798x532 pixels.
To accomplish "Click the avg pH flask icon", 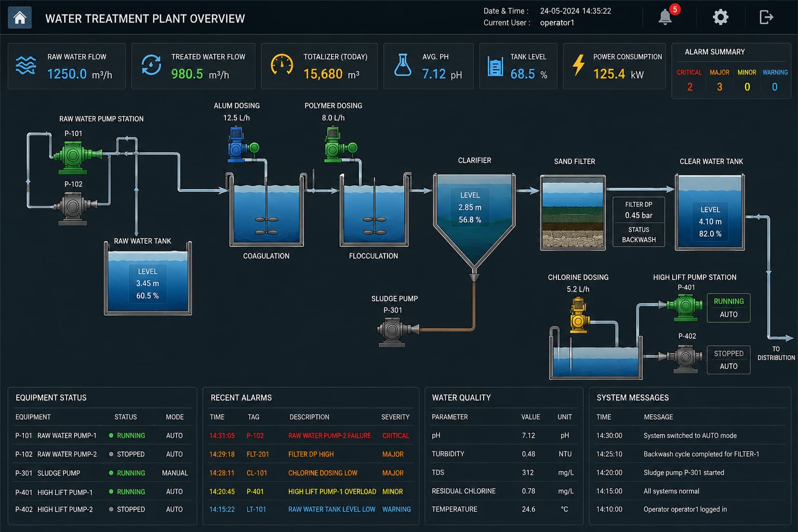I will (403, 65).
